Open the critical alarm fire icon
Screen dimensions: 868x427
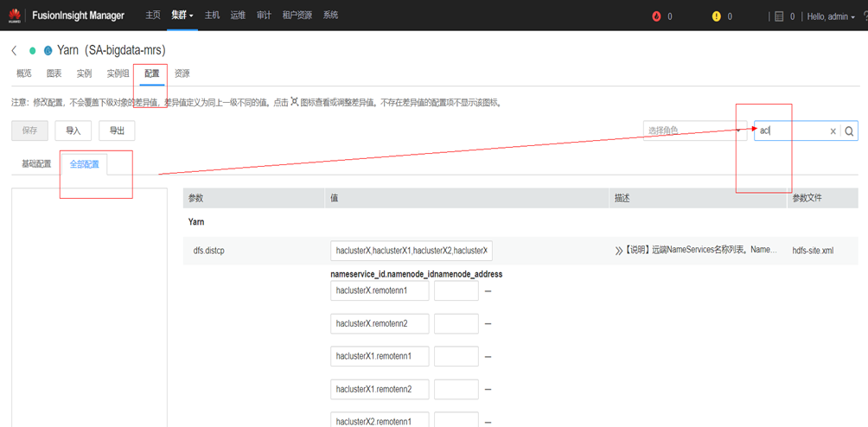point(656,16)
